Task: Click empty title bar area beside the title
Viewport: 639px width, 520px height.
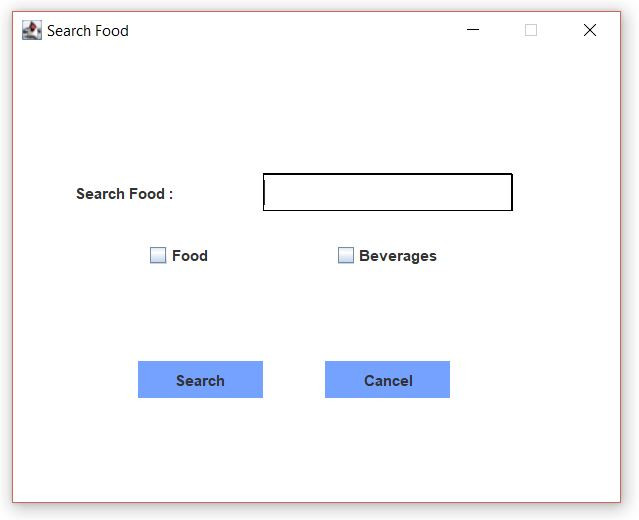Action: pyautogui.click(x=293, y=30)
